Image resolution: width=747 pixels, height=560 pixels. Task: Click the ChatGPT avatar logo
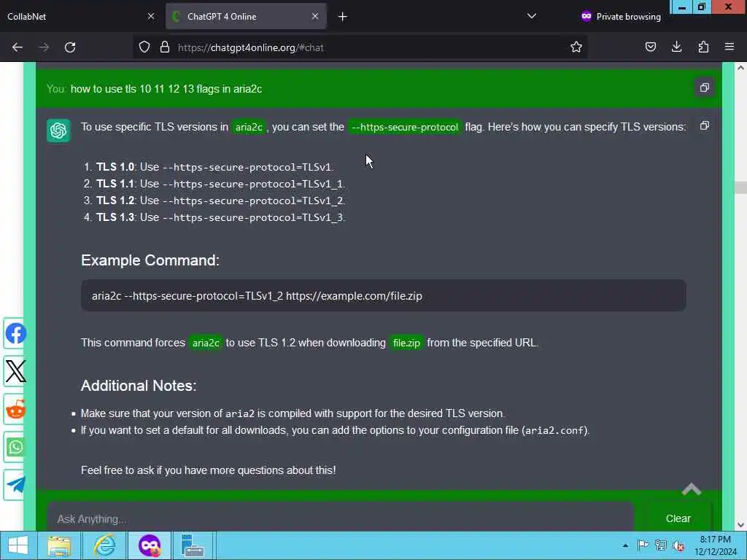58,131
